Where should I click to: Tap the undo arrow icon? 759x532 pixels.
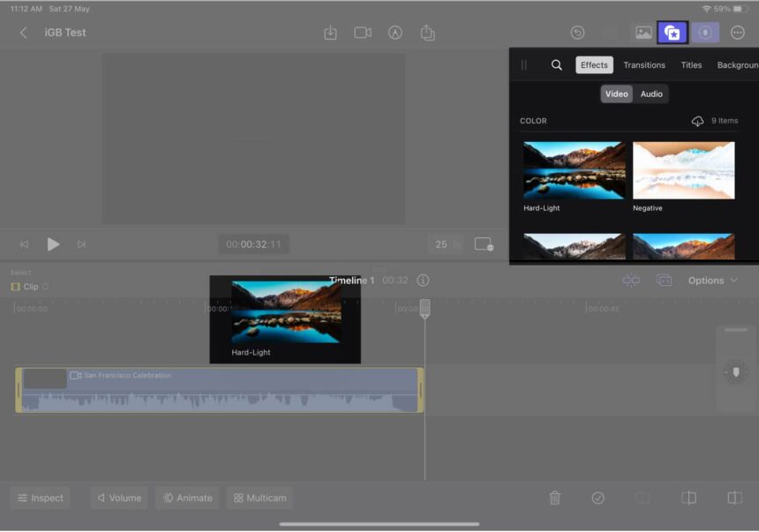click(578, 33)
